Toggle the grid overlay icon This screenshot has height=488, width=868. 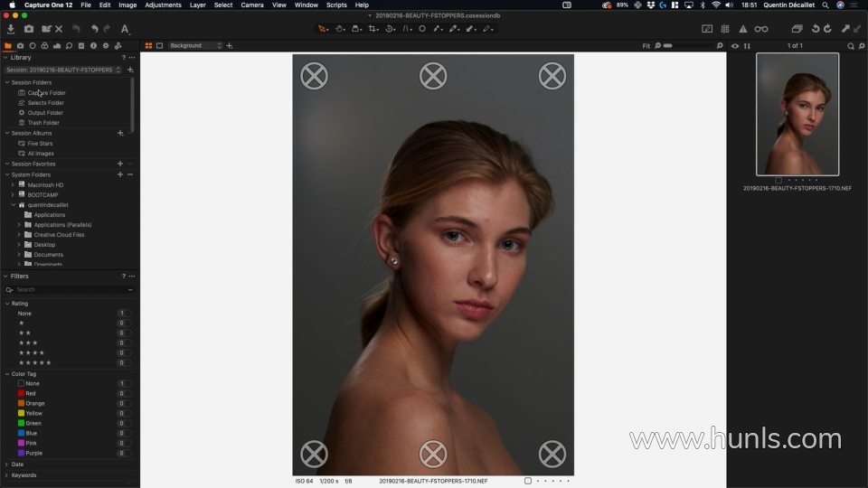(724, 29)
